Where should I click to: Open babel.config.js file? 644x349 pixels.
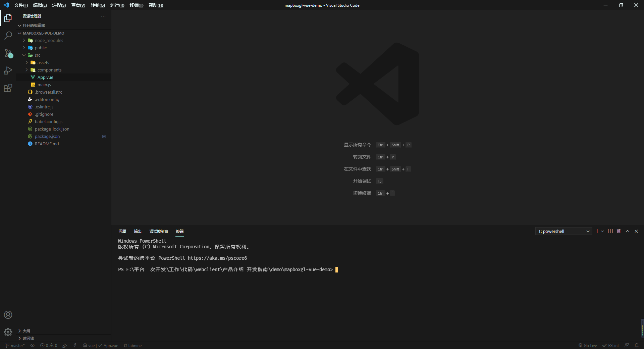(x=64, y=122)
